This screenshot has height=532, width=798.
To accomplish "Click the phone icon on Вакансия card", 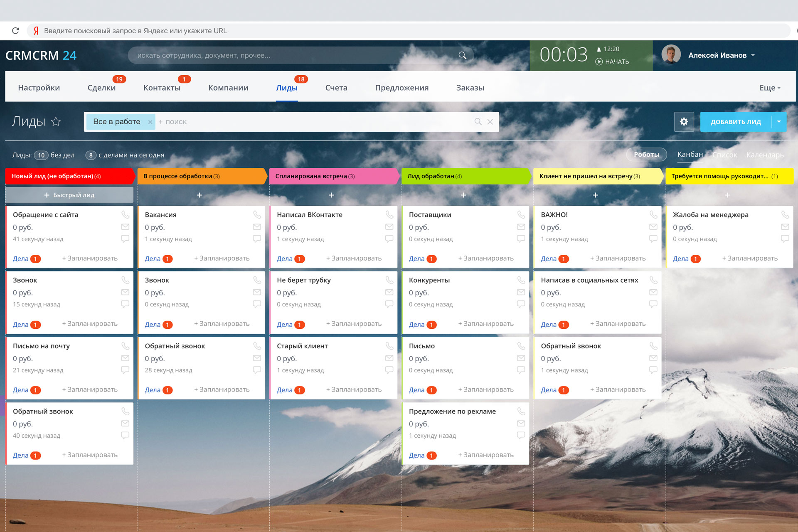I will click(x=257, y=214).
